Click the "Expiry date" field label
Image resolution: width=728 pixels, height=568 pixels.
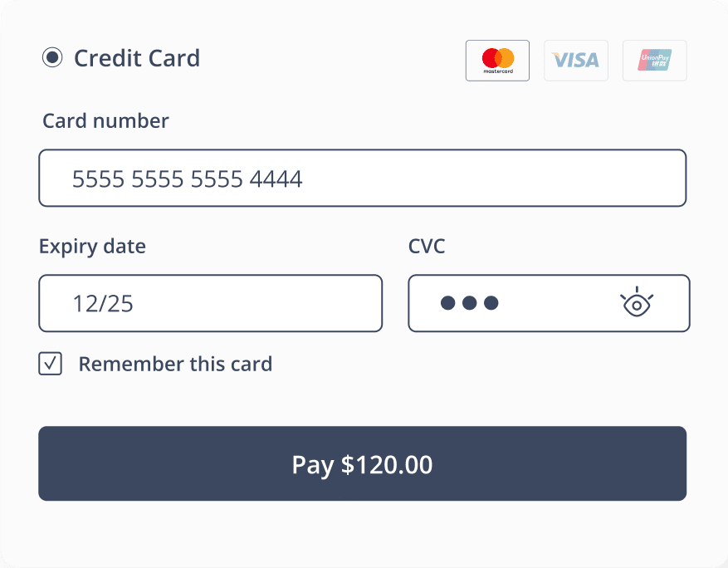(92, 247)
